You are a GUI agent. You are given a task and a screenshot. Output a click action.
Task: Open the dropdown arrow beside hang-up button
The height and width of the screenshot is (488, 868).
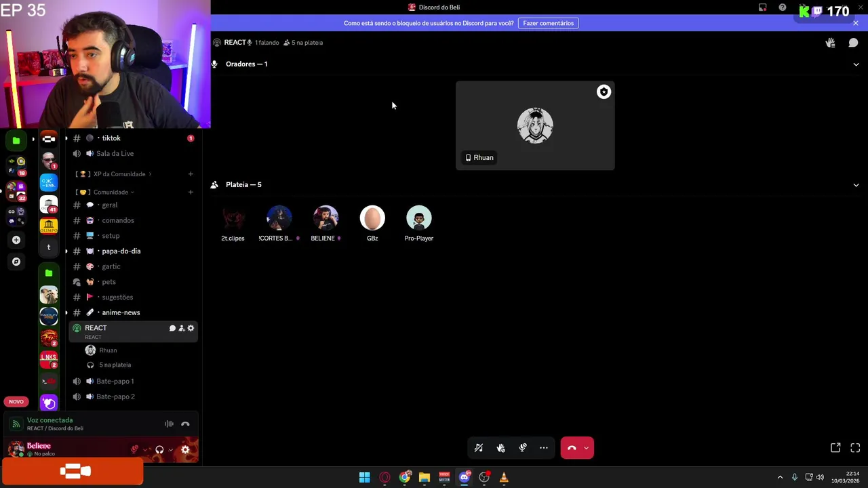587,448
